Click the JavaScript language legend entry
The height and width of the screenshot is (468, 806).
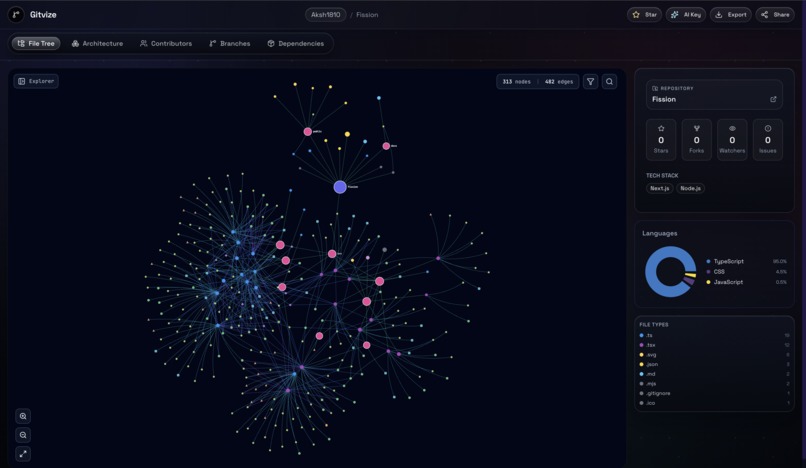[x=746, y=282]
